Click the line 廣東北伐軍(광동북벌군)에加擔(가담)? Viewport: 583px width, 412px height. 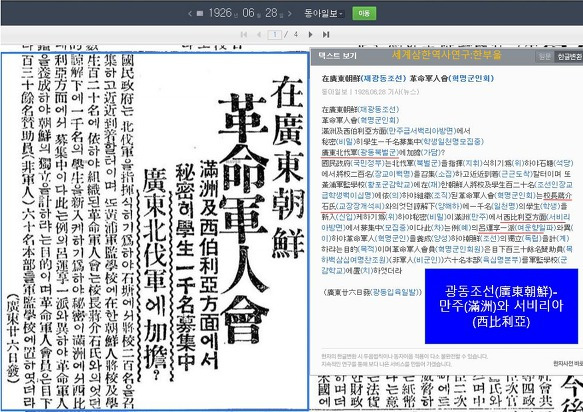coord(383,152)
